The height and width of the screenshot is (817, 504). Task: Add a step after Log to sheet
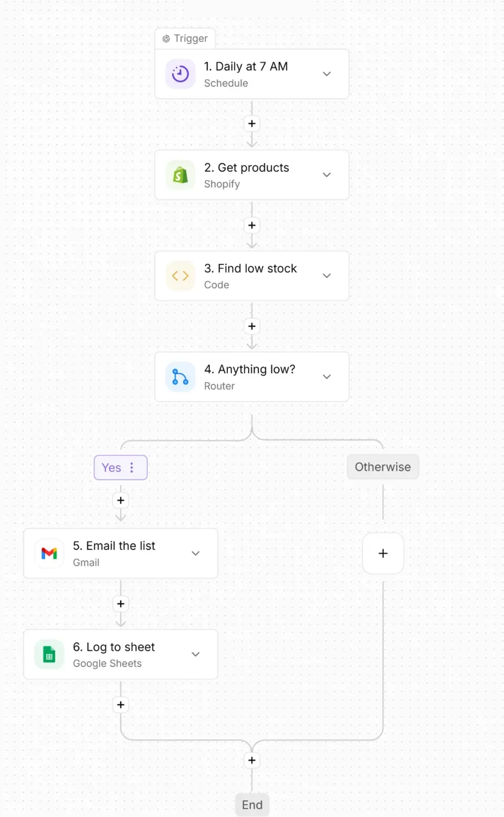pyautogui.click(x=121, y=705)
